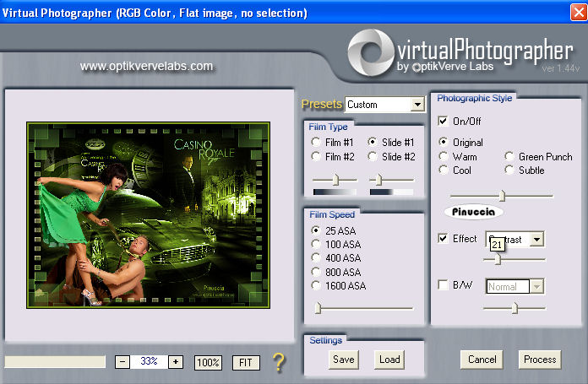588x384 pixels.
Task: Click the B/W slider handle
Action: 514,308
